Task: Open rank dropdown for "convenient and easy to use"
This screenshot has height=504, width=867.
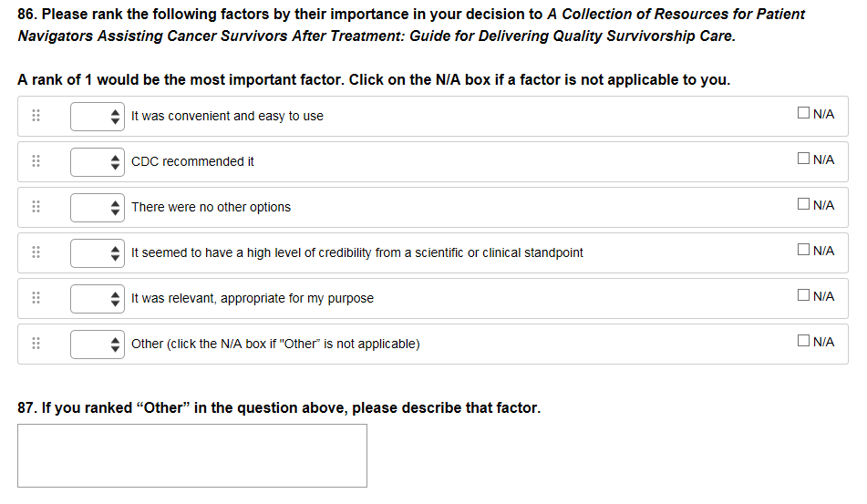Action: click(98, 116)
